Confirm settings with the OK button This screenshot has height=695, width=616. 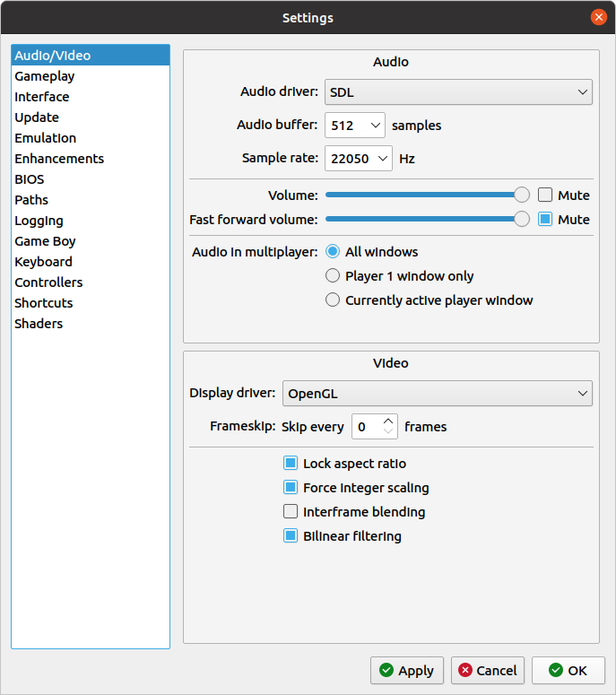(568, 670)
